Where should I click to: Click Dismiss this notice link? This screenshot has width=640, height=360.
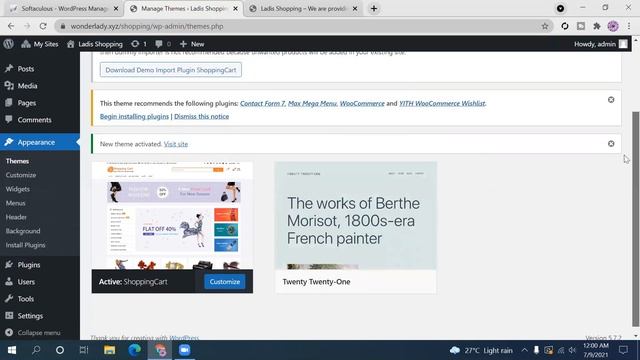[x=201, y=116]
